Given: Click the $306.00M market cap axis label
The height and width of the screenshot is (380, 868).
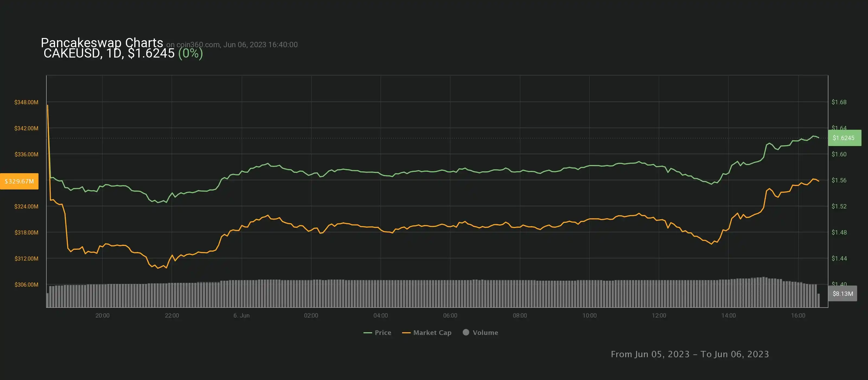Looking at the screenshot, I should [x=26, y=284].
